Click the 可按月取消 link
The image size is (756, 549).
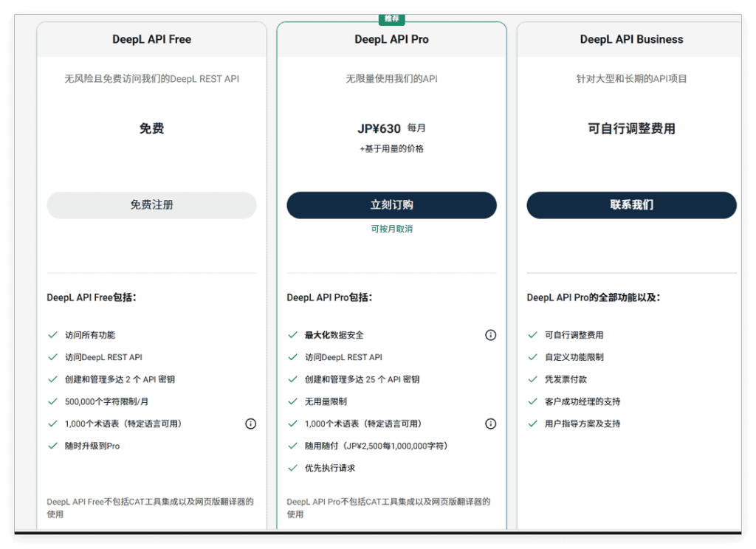coord(391,229)
